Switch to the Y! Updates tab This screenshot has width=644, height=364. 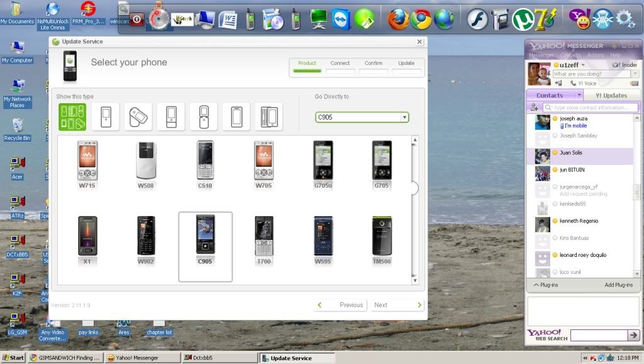point(611,95)
